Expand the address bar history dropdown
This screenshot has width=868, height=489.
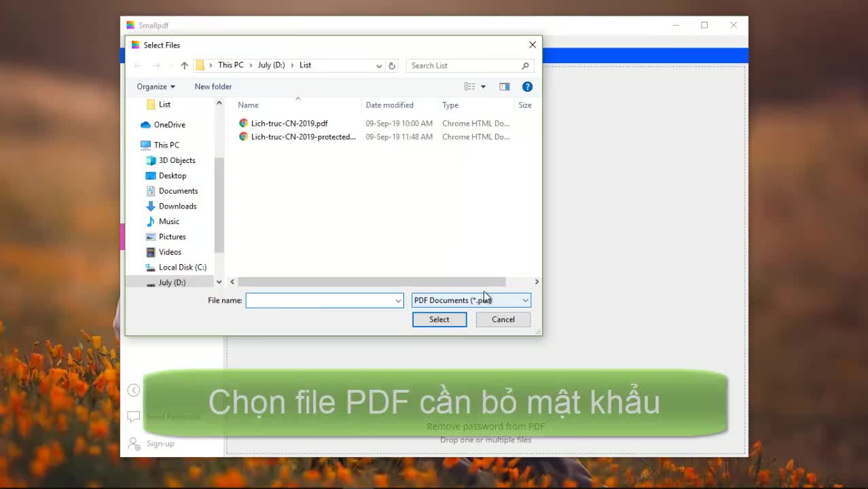(x=379, y=65)
